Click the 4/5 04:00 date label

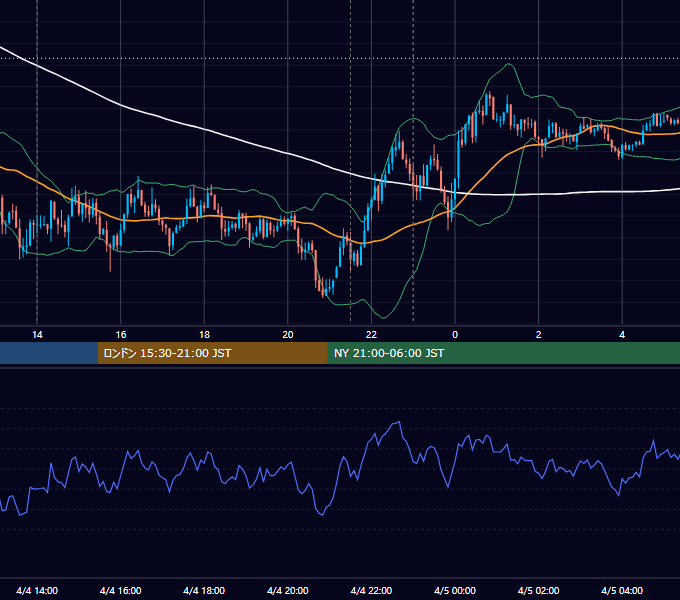(622, 590)
